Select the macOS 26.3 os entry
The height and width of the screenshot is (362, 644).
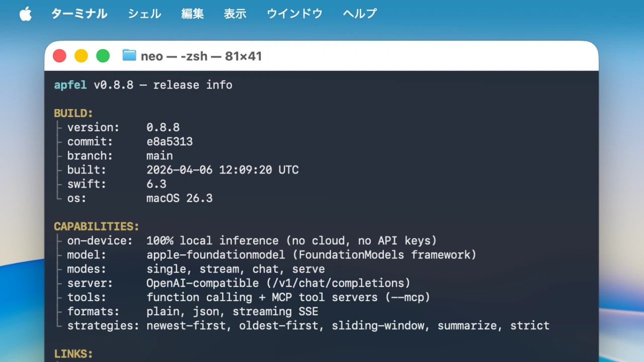pos(179,198)
